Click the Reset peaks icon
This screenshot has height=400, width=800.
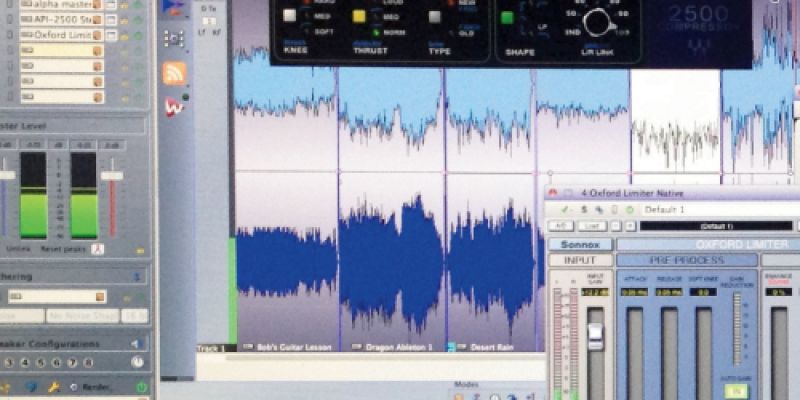tap(98, 249)
